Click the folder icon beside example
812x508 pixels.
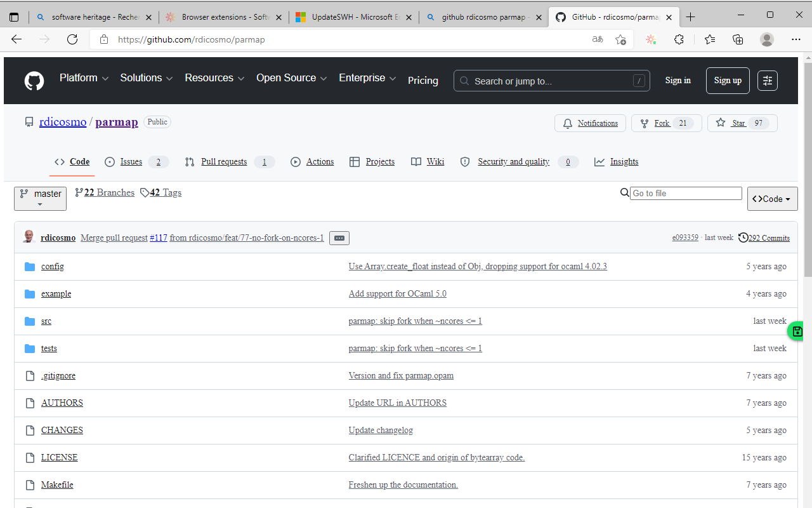[x=30, y=294]
